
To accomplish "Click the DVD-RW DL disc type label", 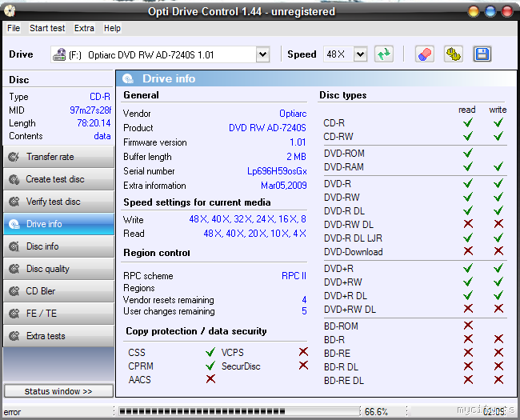I will pos(349,225).
